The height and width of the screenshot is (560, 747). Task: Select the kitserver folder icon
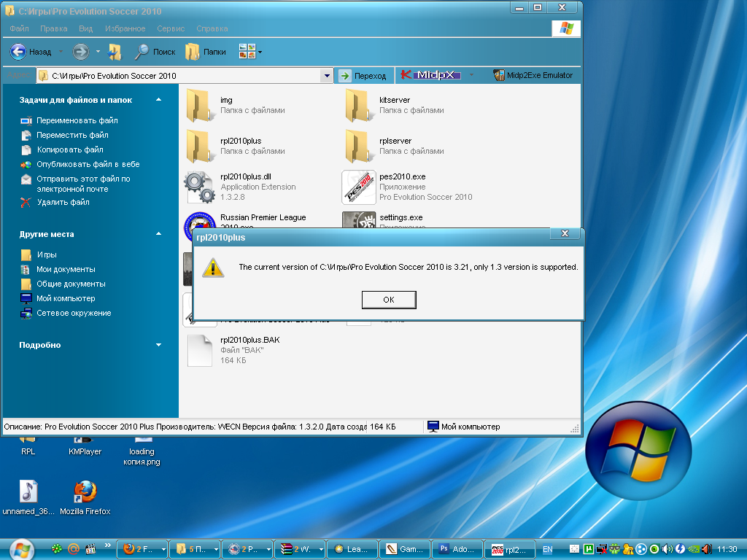pyautogui.click(x=358, y=105)
